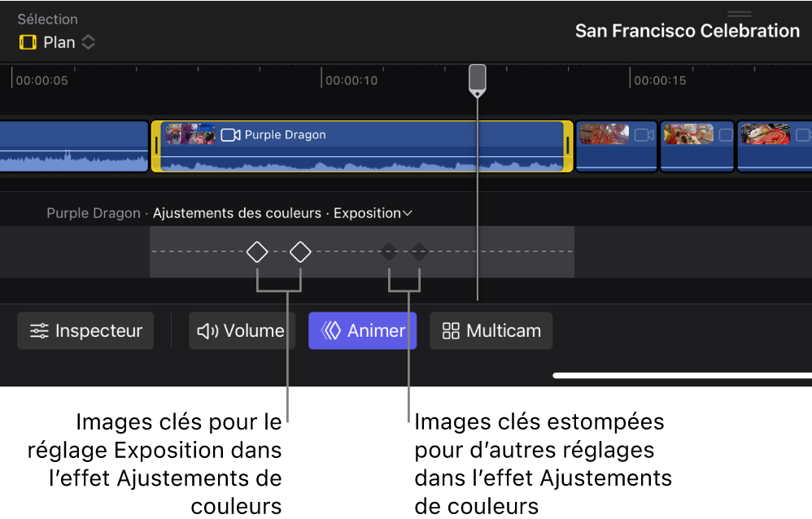Open the Plan selection dropdown
The image size is (812, 519).
click(57, 42)
